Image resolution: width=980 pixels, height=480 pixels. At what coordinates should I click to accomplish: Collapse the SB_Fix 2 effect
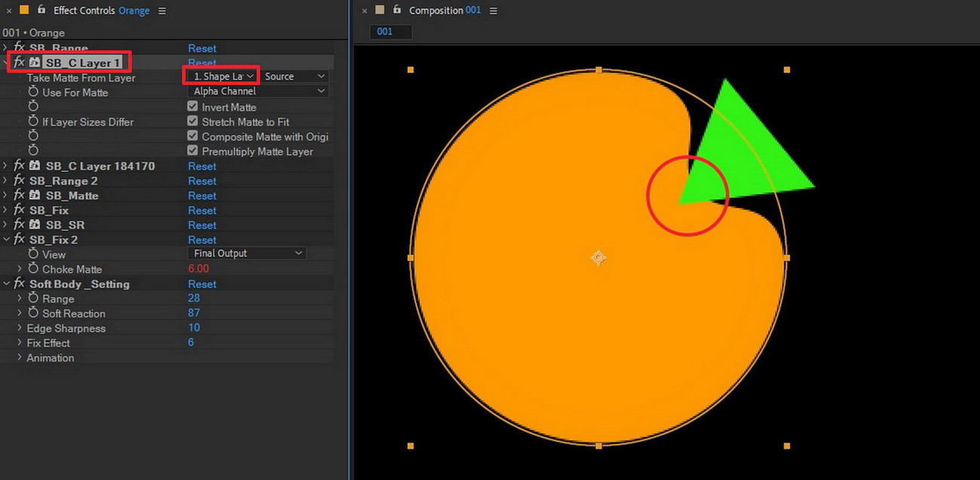pyautogui.click(x=5, y=240)
